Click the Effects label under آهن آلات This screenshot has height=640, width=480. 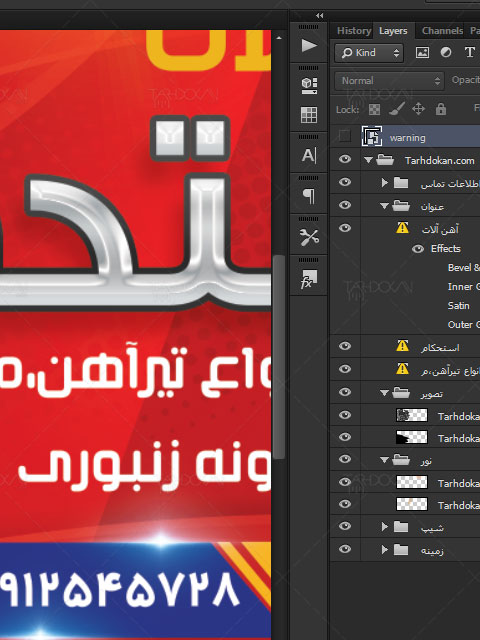[x=446, y=249]
